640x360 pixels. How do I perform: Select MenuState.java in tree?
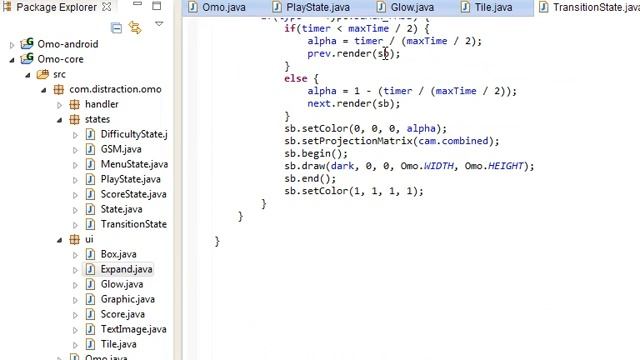click(134, 164)
